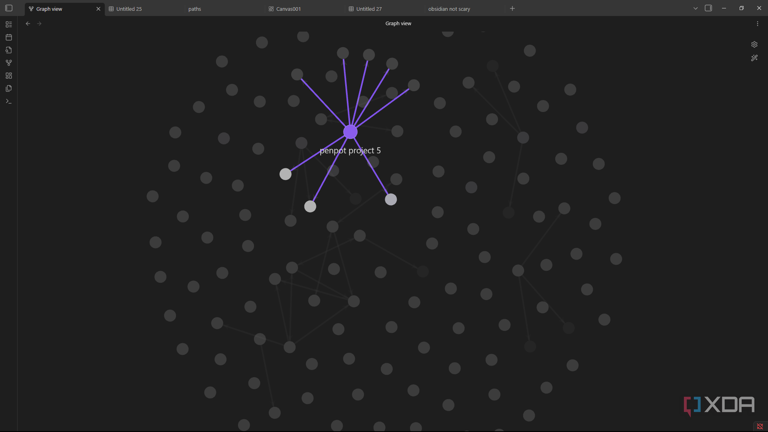The height and width of the screenshot is (432, 768).
Task: Click the purple penpot project 5 node
Action: [x=350, y=131]
